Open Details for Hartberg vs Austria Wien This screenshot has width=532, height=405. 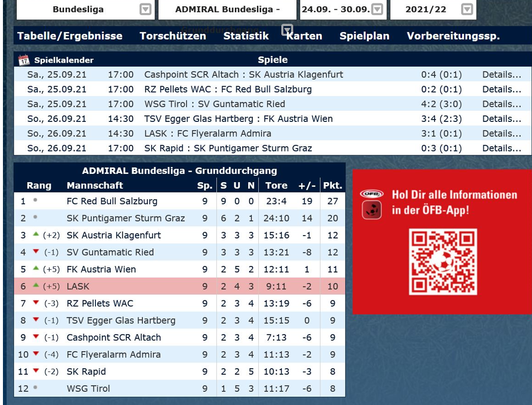(x=502, y=119)
